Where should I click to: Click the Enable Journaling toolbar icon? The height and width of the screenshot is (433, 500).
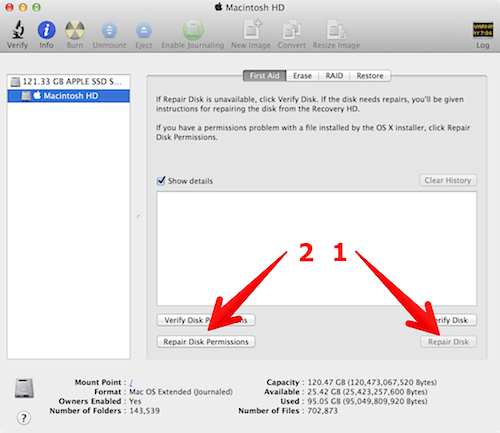point(193,30)
